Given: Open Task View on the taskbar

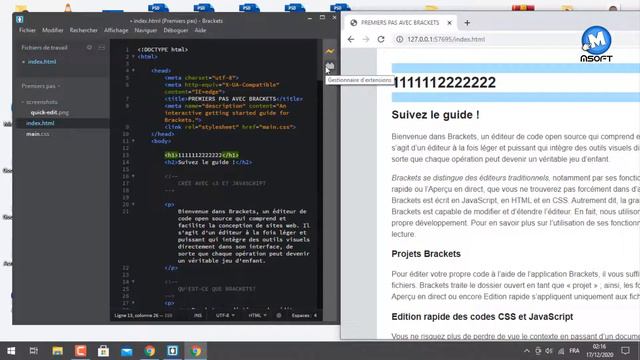Looking at the screenshot, I should (x=34, y=351).
